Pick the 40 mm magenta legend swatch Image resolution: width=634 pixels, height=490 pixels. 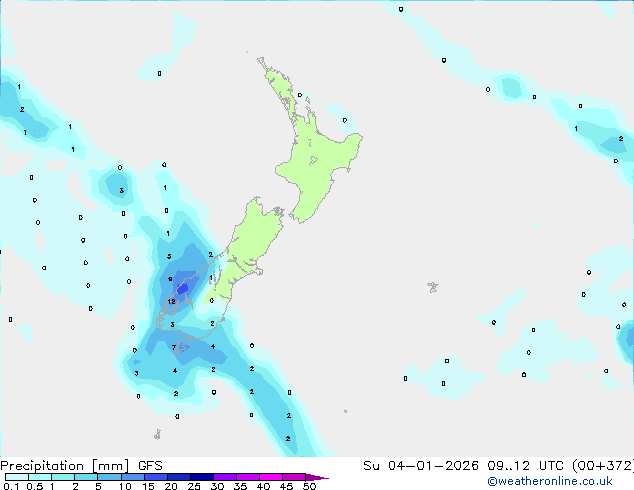pyautogui.click(x=271, y=477)
